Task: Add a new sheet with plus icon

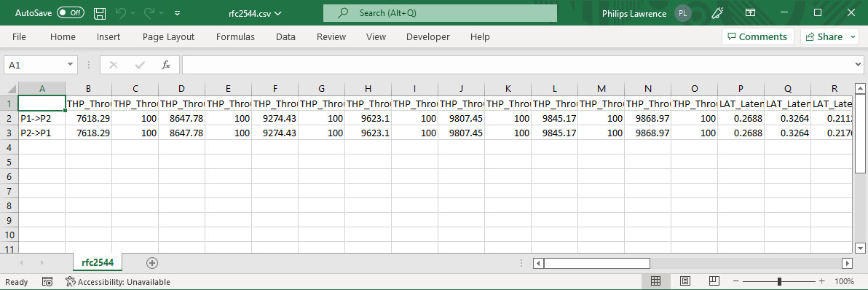Action: tap(152, 263)
